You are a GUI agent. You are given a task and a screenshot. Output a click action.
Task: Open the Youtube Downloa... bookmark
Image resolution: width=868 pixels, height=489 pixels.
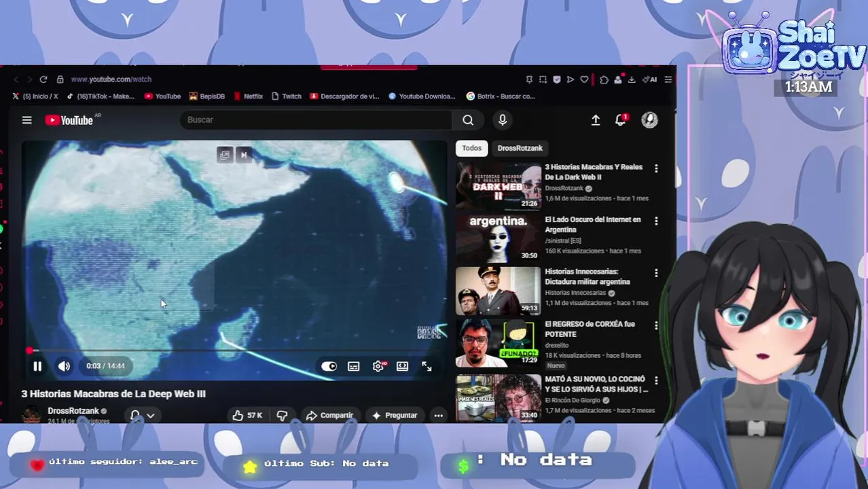pyautogui.click(x=422, y=96)
